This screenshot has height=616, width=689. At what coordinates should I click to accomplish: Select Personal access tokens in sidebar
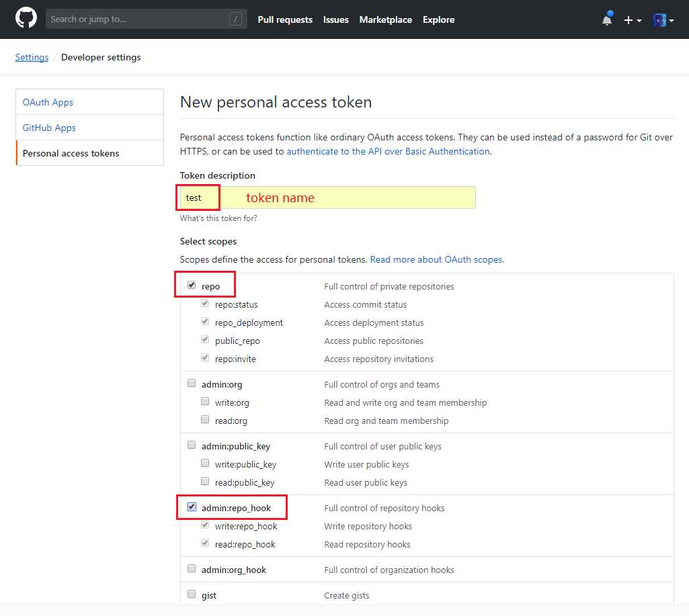(x=89, y=153)
